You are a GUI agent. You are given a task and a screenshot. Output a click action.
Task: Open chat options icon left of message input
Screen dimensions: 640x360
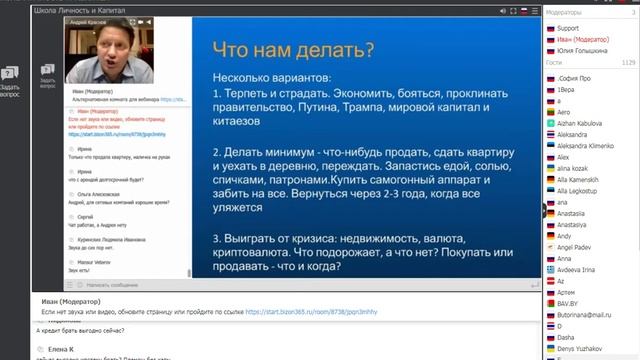[69, 285]
